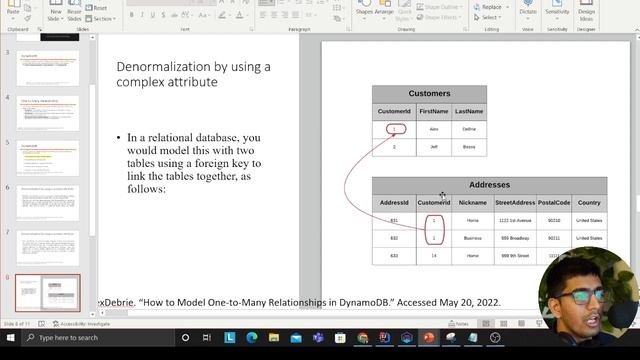Click the bullet text about relational database
The image size is (640, 360).
tap(194, 163)
